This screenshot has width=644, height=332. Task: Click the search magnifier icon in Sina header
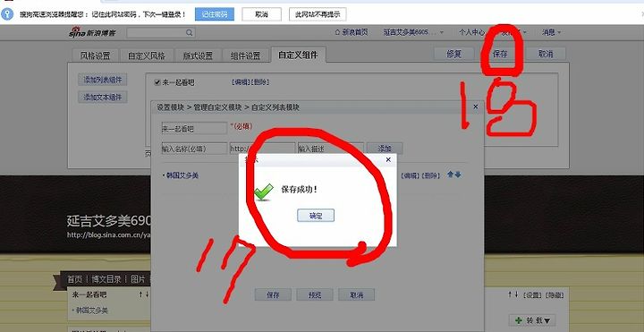coord(189,32)
